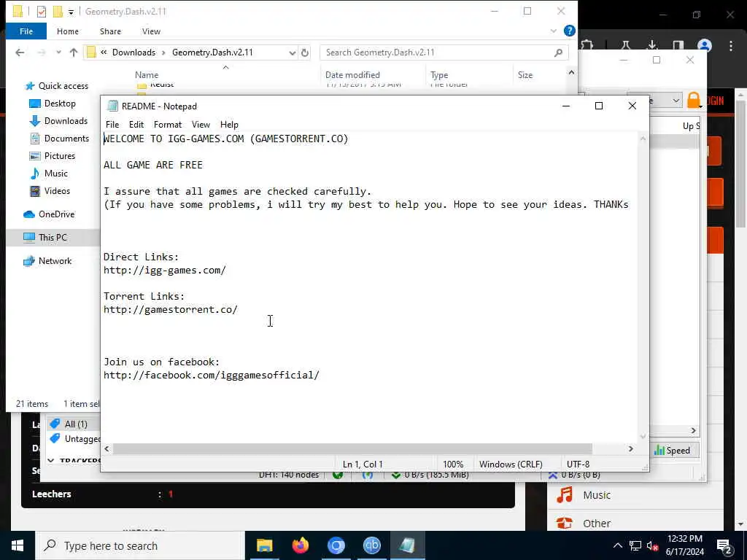Sort files by the Size column header

click(525, 75)
